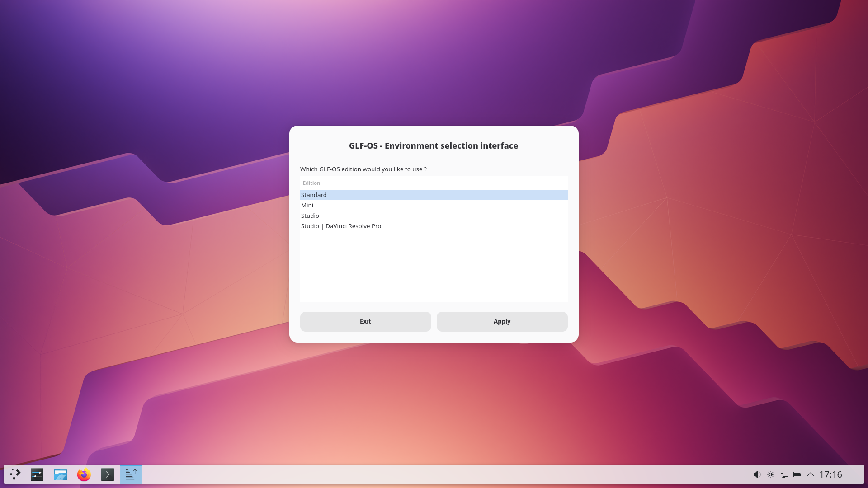Peek at desktop via show desktop icon
868x488 pixels.
854,474
